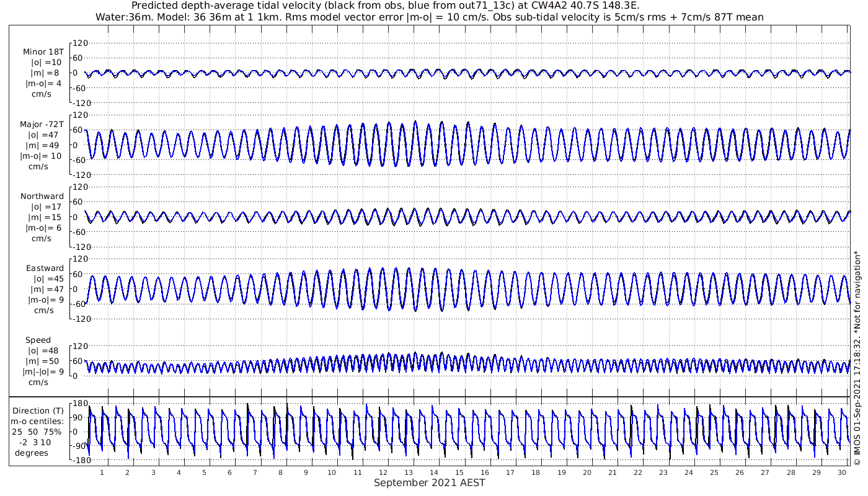Image resolution: width=868 pixels, height=496 pixels.
Task: Click '|o| =17' in the Northward panel
Action: click(46, 207)
